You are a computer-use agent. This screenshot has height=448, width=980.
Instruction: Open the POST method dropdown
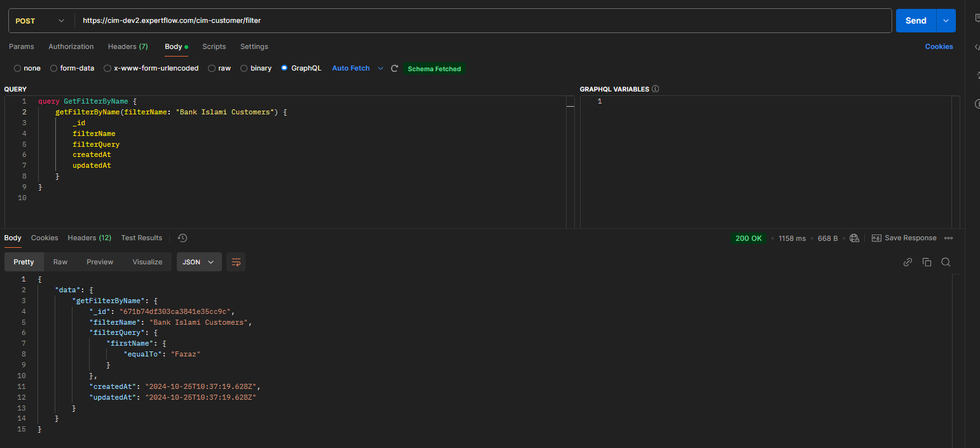click(x=40, y=21)
